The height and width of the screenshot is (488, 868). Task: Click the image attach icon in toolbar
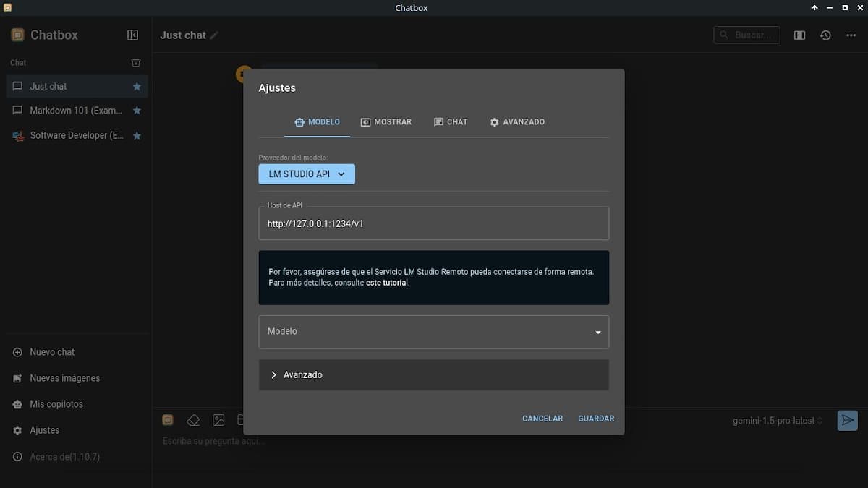[218, 420]
